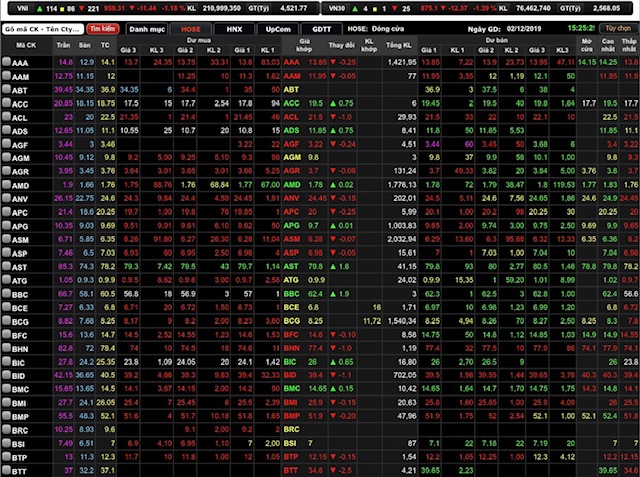Image resolution: width=640 pixels, height=477 pixels.
Task: Open the red ACL symbol in middle column
Action: pyautogui.click(x=290, y=117)
